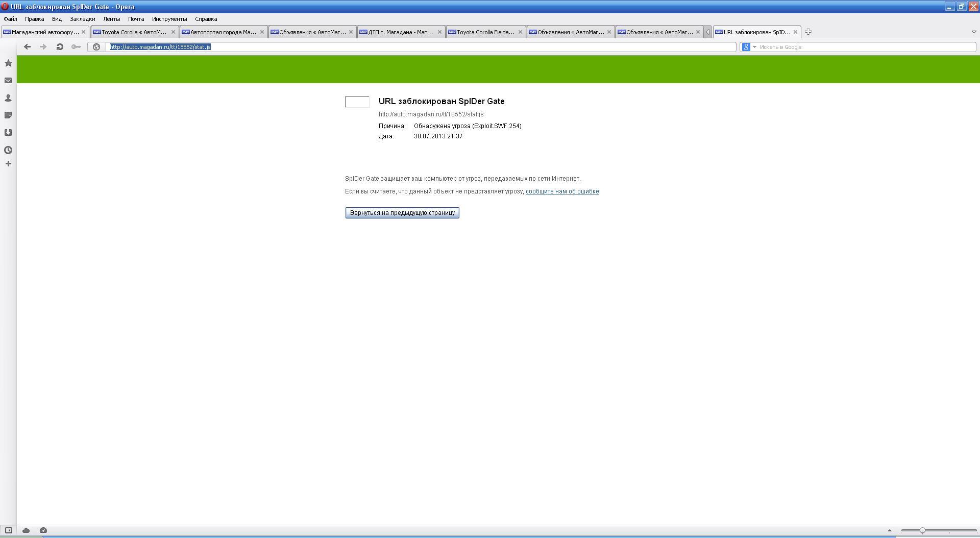Open the Mail panel in sidebar
Viewport: 980px width, 538px height.
pos(8,81)
